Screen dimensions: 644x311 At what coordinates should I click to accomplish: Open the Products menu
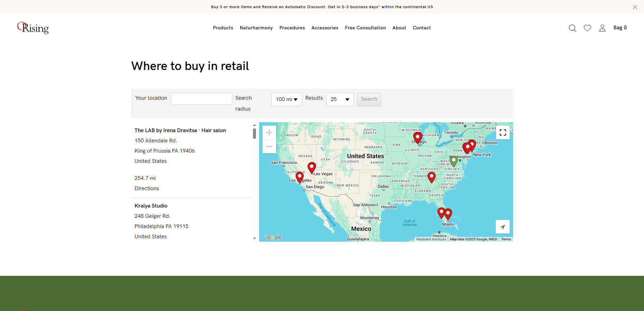[223, 28]
